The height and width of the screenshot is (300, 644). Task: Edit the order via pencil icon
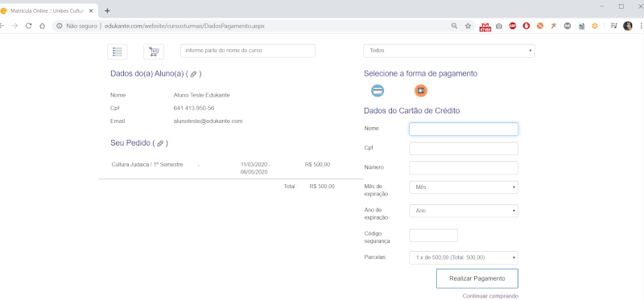point(160,144)
